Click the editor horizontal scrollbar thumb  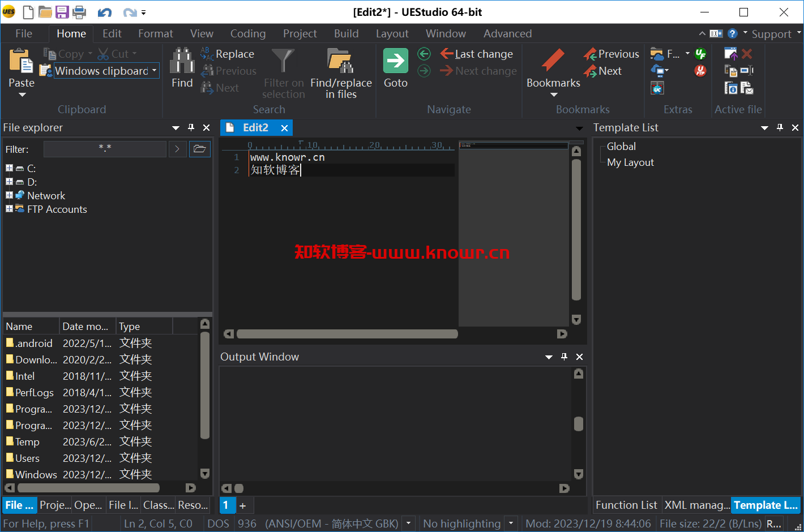[x=347, y=334]
